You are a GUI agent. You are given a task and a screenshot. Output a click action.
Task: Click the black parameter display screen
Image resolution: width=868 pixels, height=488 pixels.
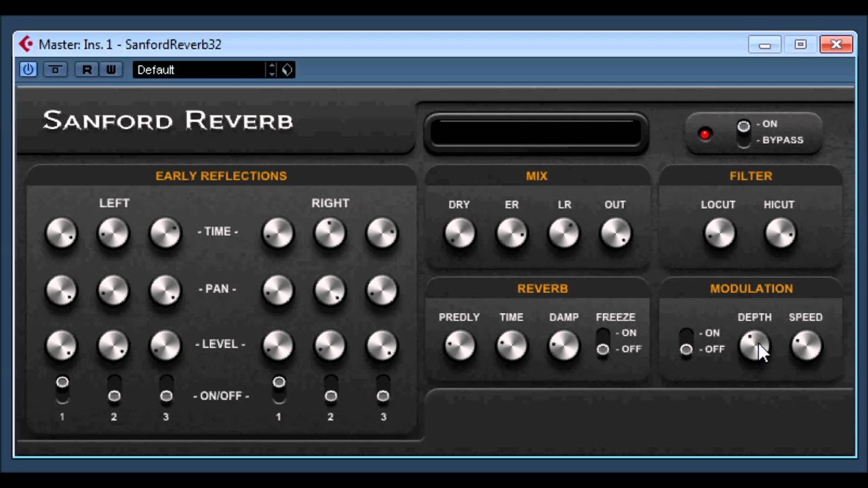pyautogui.click(x=536, y=133)
